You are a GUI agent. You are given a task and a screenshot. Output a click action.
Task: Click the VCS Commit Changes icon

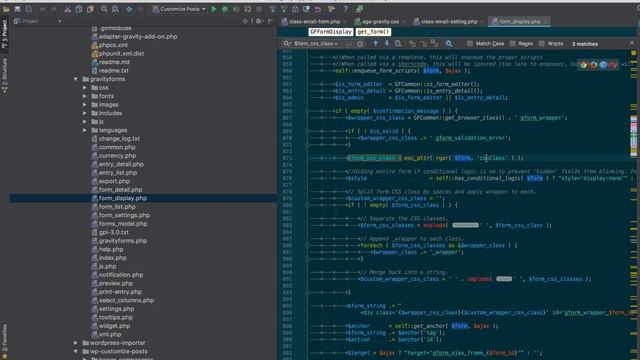click(x=284, y=9)
